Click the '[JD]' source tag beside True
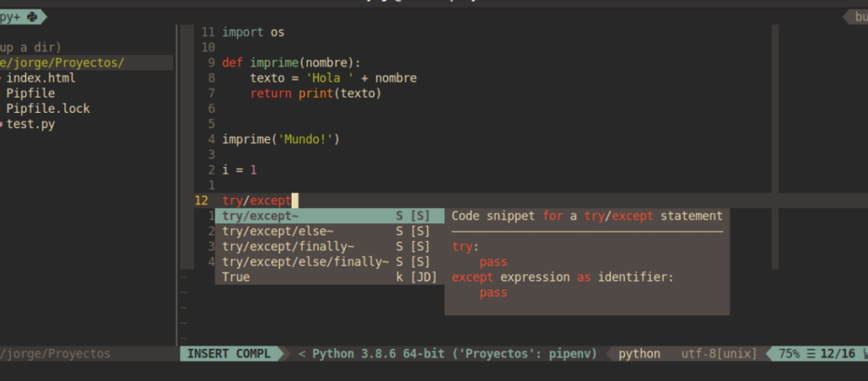The height and width of the screenshot is (381, 868). 424,277
